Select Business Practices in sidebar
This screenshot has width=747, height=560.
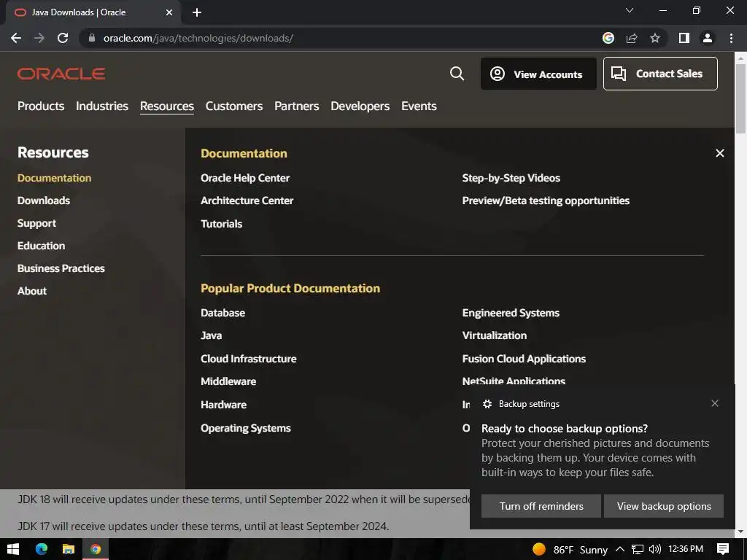[61, 268]
